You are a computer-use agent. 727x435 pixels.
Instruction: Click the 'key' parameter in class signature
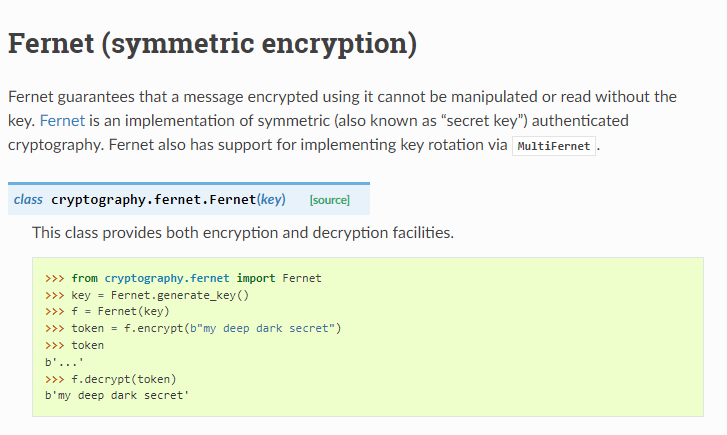coord(271,199)
